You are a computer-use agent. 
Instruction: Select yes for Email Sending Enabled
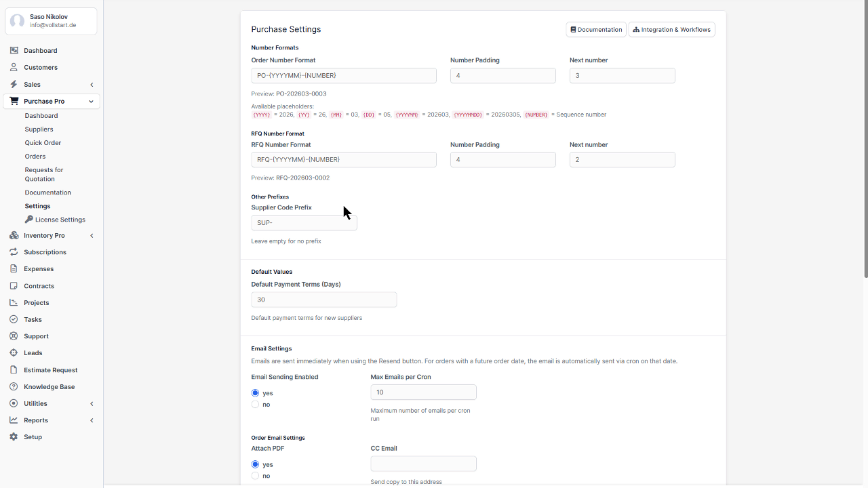click(255, 393)
